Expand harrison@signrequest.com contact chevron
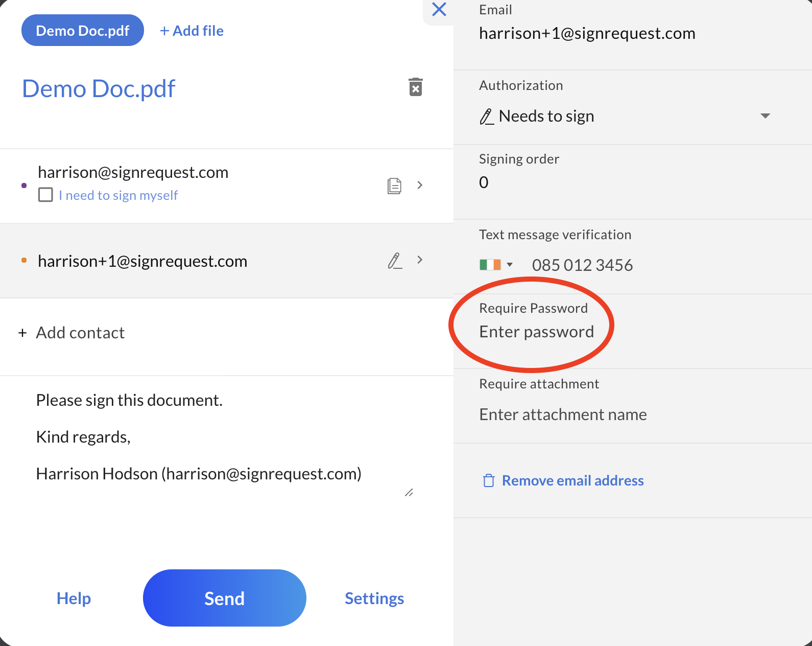The image size is (812, 646). (x=420, y=185)
